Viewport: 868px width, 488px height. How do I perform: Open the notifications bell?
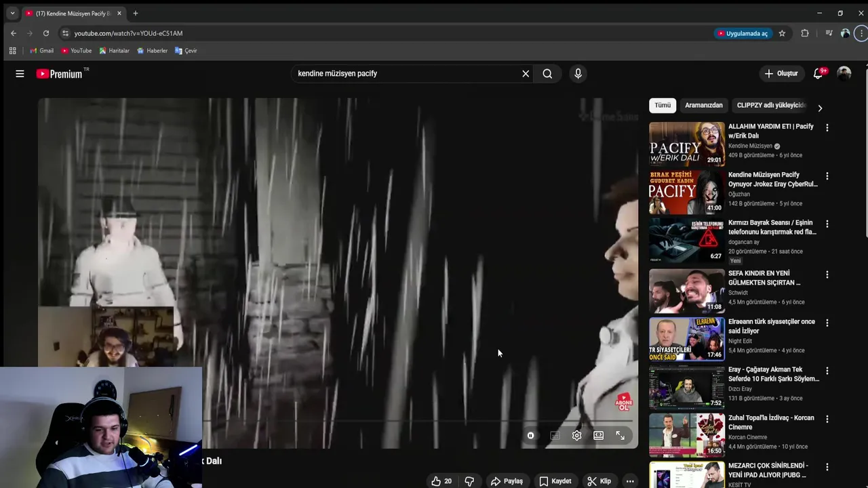[x=818, y=73]
